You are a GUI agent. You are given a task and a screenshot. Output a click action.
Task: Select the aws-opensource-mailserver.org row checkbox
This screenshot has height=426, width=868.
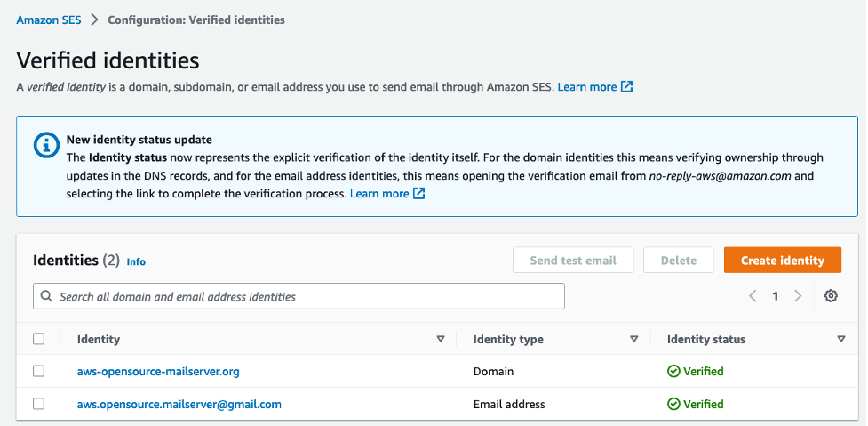[38, 371]
